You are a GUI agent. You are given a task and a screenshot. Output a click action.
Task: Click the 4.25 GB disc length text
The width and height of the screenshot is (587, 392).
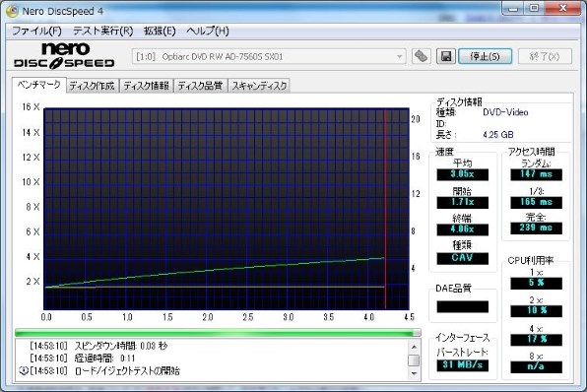tap(498, 135)
